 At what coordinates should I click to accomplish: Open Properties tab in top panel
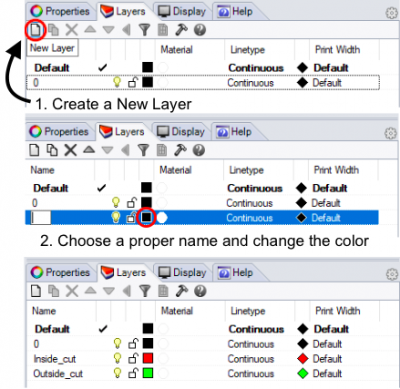click(60, 11)
